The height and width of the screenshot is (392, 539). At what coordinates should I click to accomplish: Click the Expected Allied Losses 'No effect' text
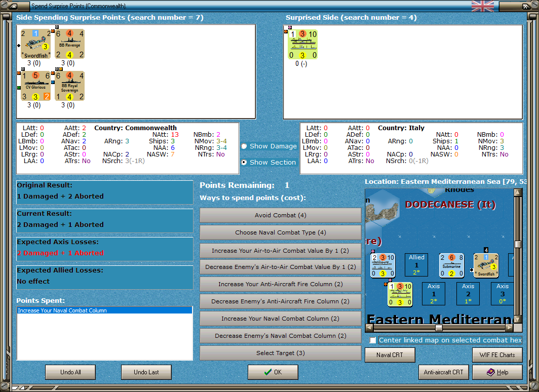click(x=33, y=281)
